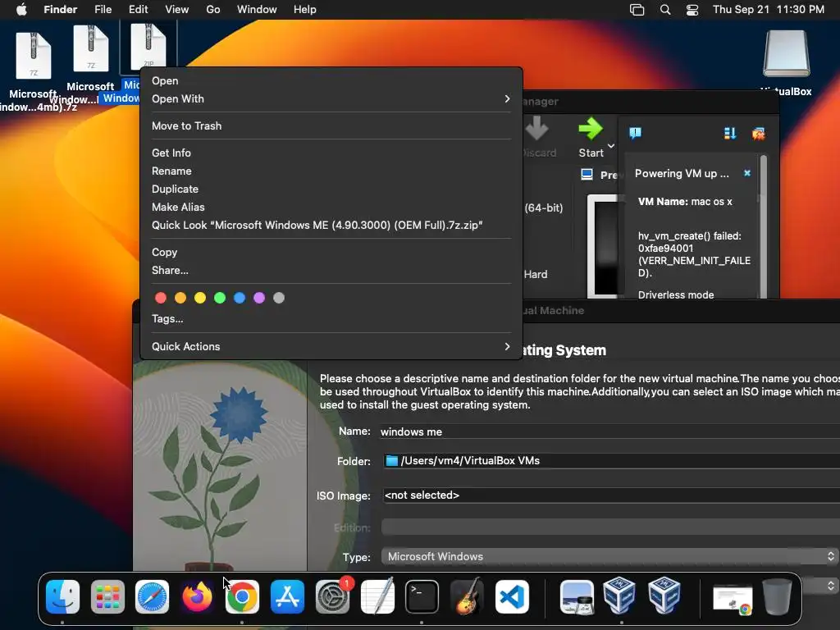Screen dimensions: 840x630
Task: Expand the Open With submenu
Action: (x=331, y=98)
